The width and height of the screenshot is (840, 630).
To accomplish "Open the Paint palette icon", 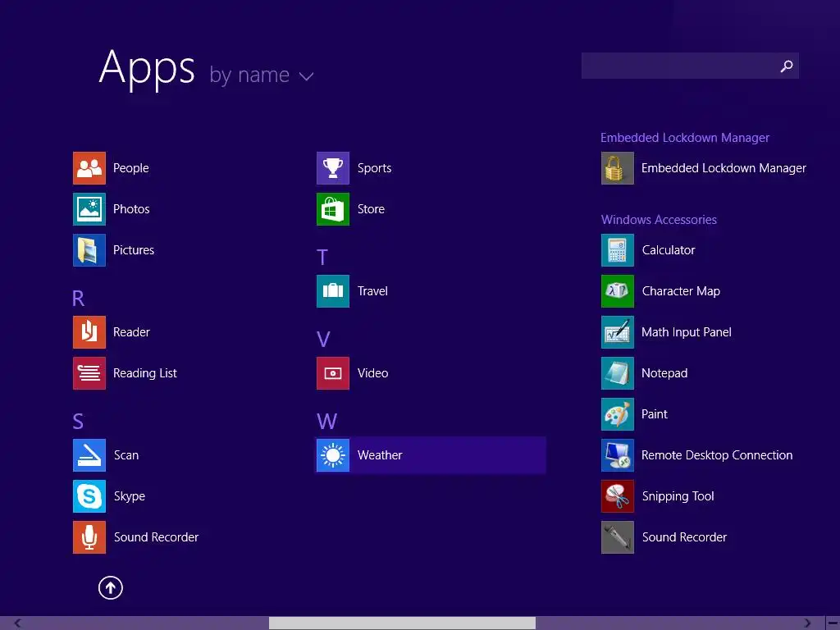I will (x=617, y=414).
